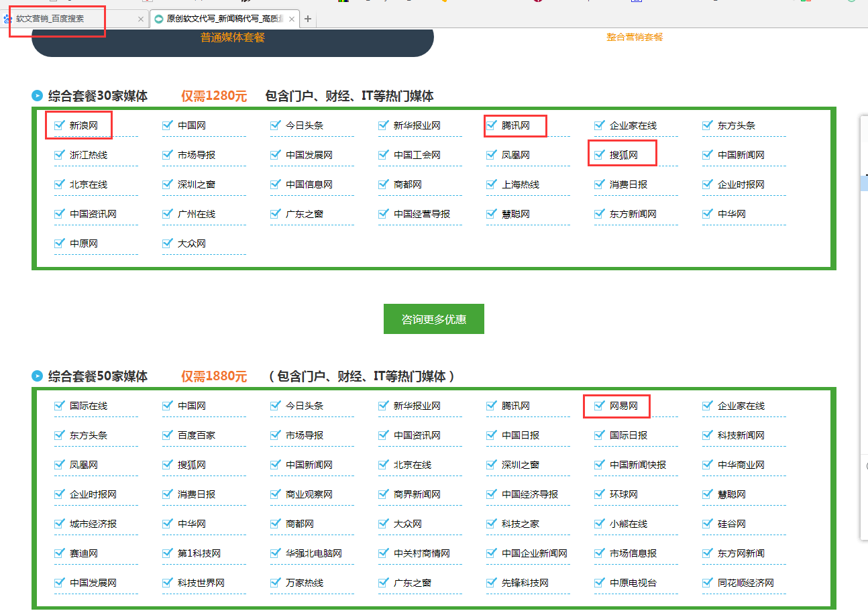Toggle the 小熊在线 checkbox
The image size is (868, 615).
pyautogui.click(x=600, y=523)
